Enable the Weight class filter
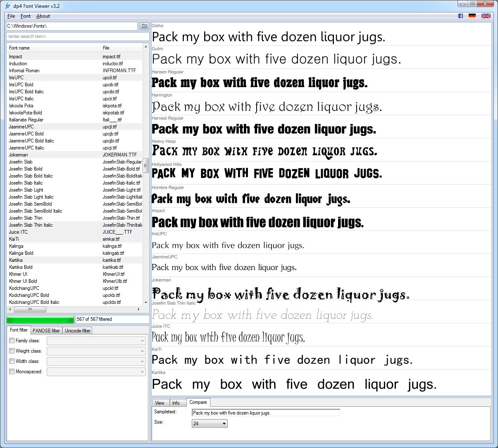 [x=12, y=351]
